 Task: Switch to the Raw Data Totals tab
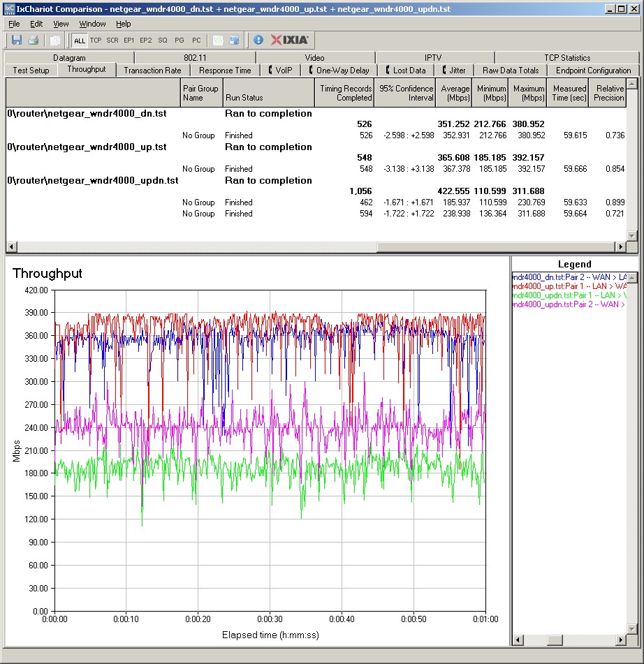point(511,71)
